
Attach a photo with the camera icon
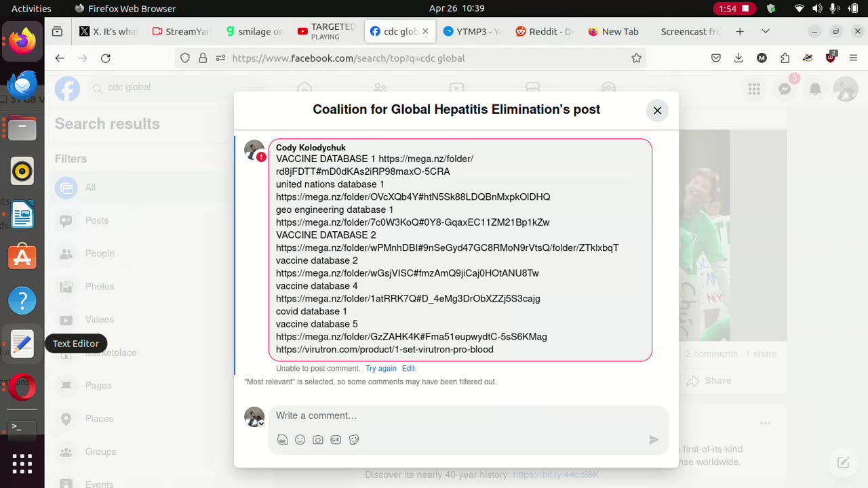318,440
